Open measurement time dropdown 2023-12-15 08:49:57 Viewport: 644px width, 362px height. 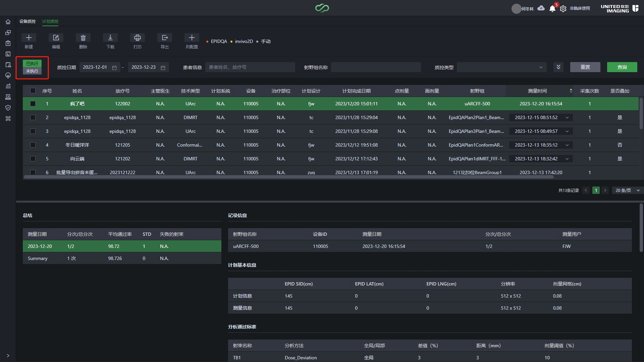point(541,131)
